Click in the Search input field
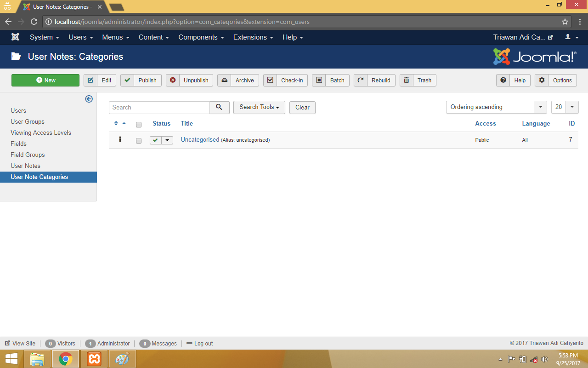This screenshot has height=368, width=588. (x=159, y=107)
